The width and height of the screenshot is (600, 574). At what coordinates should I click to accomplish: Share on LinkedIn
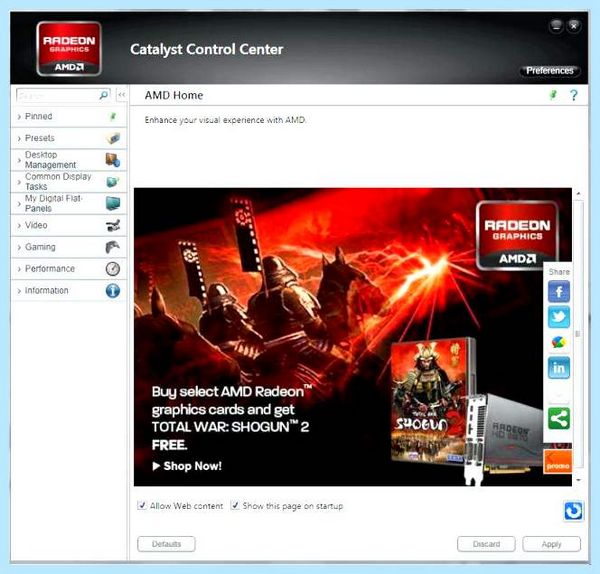point(559,368)
